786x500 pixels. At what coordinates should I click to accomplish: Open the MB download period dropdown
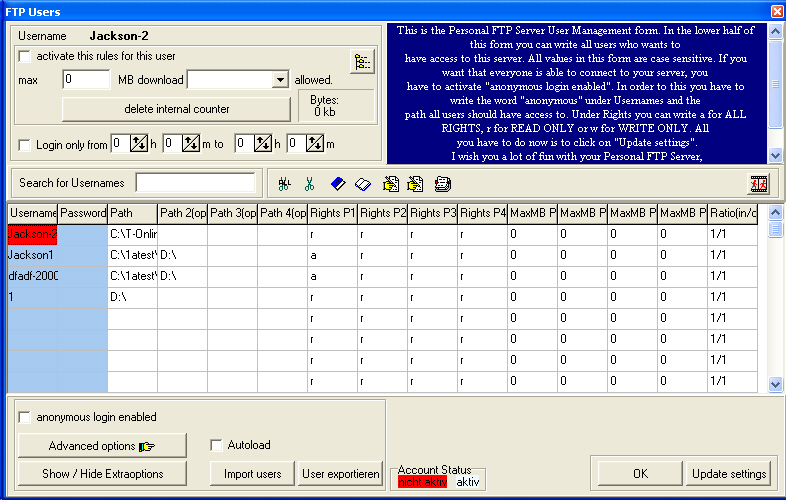click(x=280, y=80)
